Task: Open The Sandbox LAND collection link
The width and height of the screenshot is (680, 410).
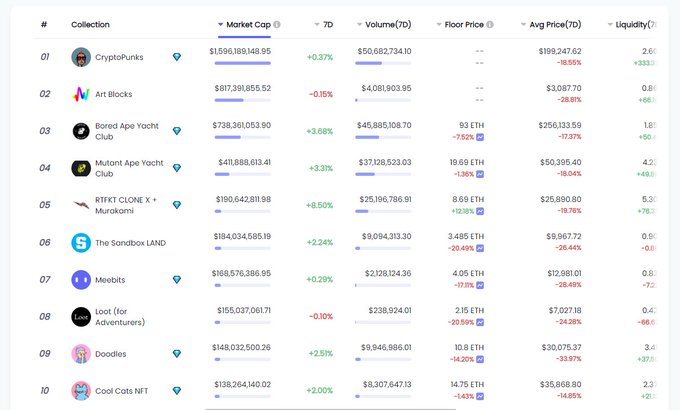Action: point(130,243)
